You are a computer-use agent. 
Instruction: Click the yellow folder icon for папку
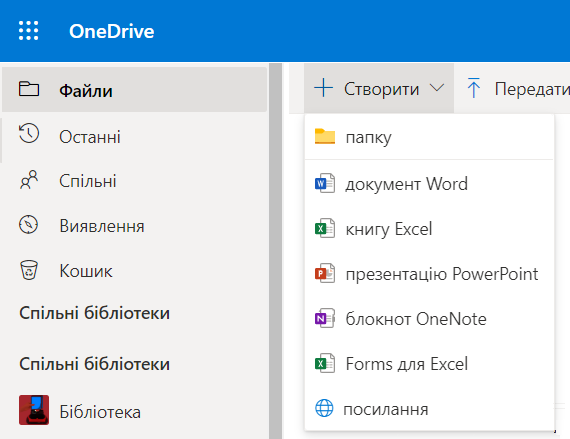tap(325, 137)
